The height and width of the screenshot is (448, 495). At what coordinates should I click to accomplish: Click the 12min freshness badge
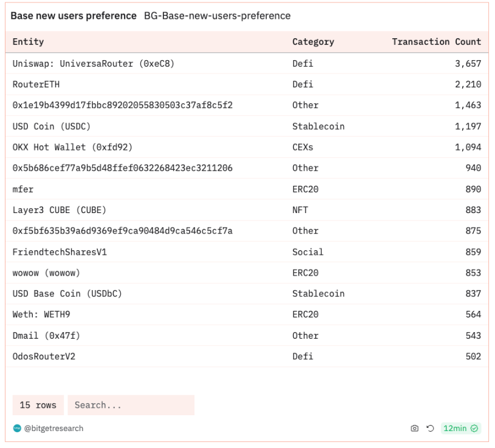pos(460,429)
